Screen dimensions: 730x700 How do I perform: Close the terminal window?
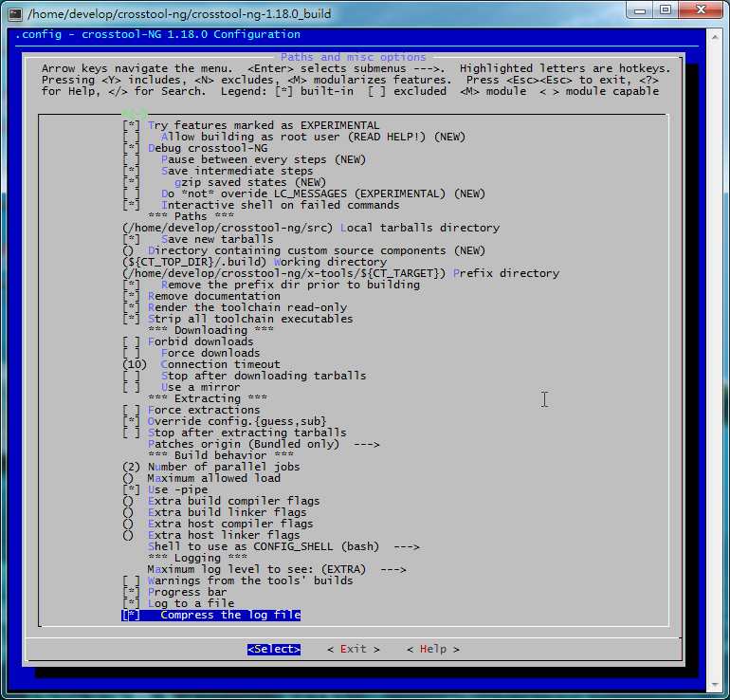(701, 9)
